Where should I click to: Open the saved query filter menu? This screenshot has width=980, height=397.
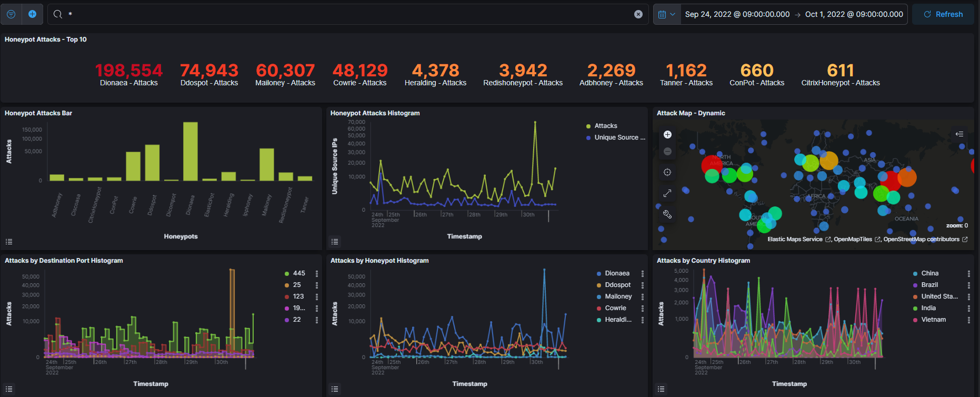(11, 14)
